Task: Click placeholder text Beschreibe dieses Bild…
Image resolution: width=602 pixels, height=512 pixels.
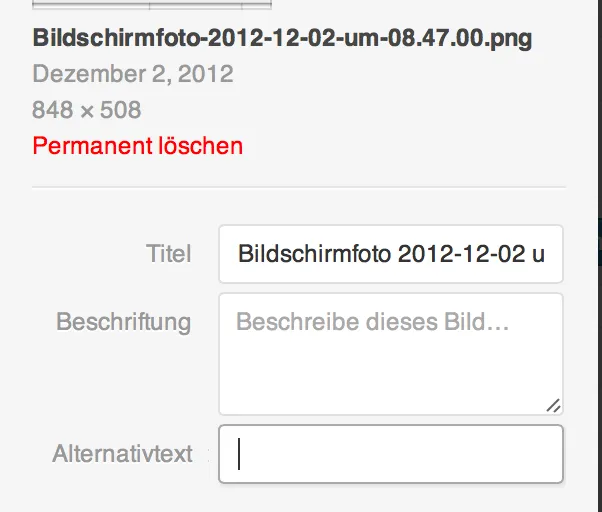Action: [x=372, y=322]
